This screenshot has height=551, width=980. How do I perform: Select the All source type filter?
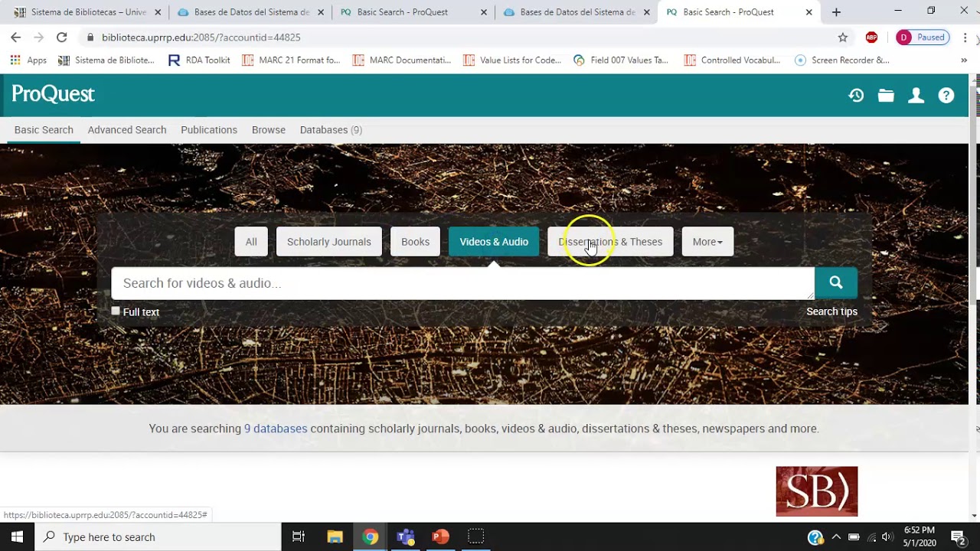pos(251,242)
